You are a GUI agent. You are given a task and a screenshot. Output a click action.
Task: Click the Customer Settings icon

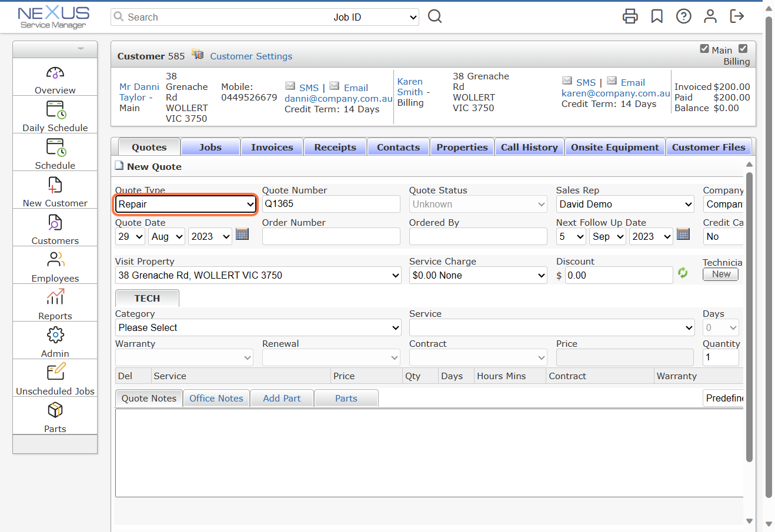pos(198,55)
